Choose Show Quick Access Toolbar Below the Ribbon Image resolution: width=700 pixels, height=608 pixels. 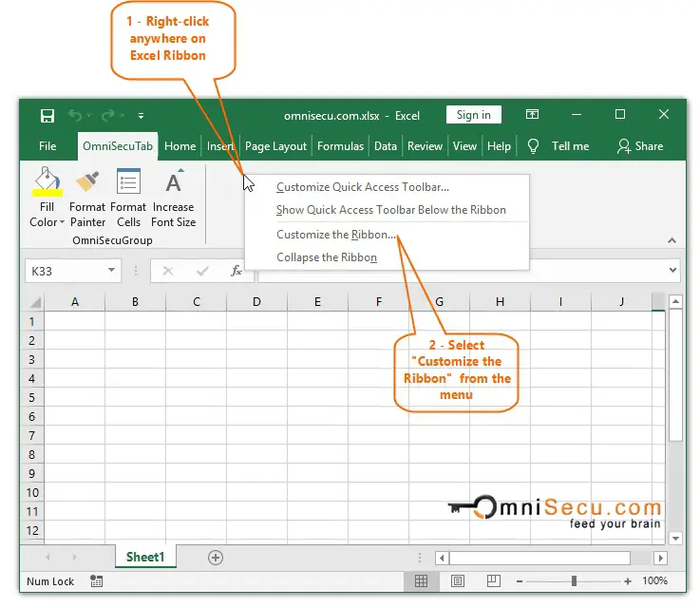(x=387, y=210)
